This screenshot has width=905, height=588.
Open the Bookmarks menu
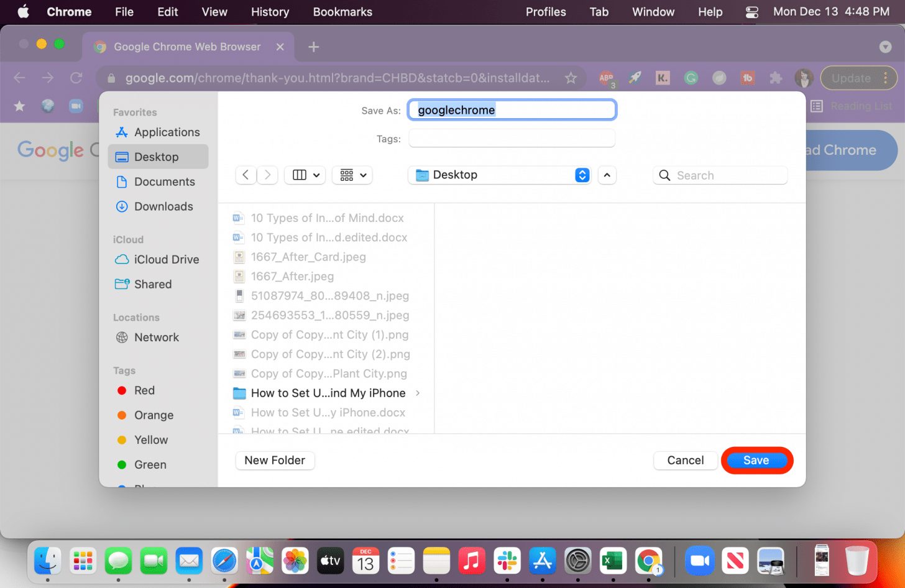(x=342, y=12)
